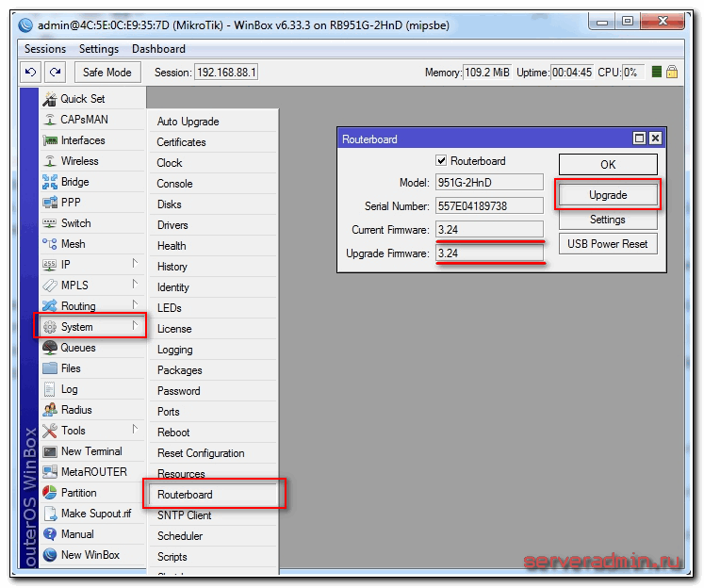Select Routerboard in the System submenu

point(185,495)
